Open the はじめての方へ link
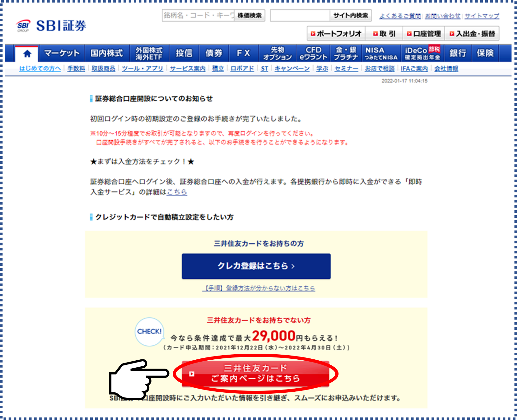Viewport: 517px width, 420px height. (40, 69)
